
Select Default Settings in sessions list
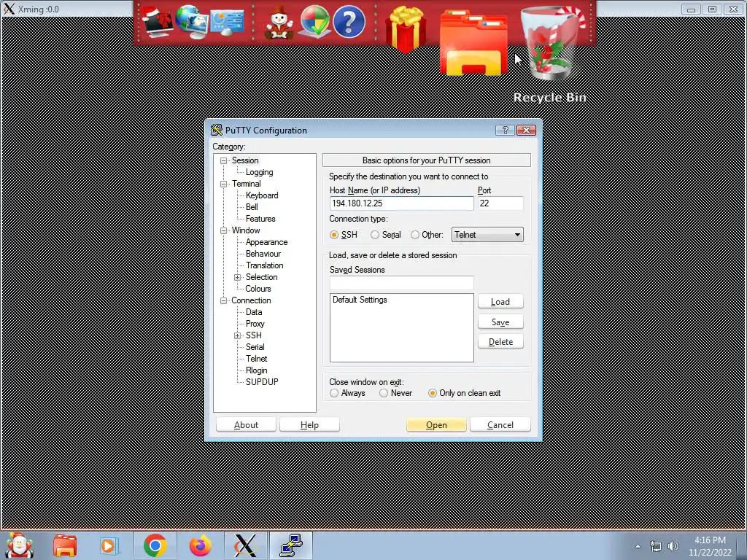360,300
